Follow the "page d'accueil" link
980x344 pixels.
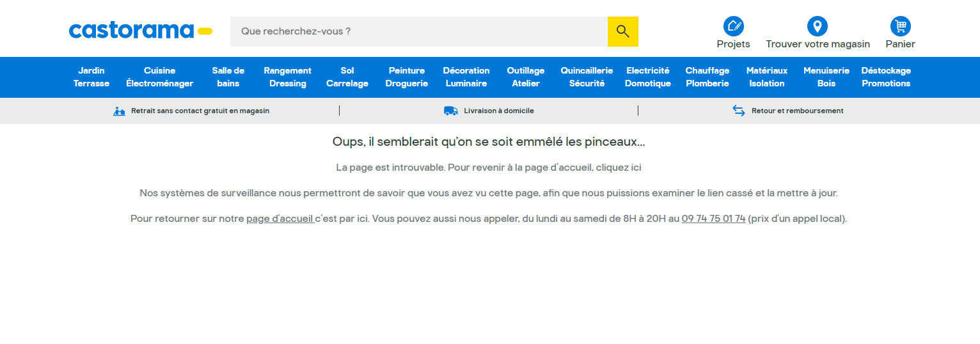pyautogui.click(x=280, y=219)
